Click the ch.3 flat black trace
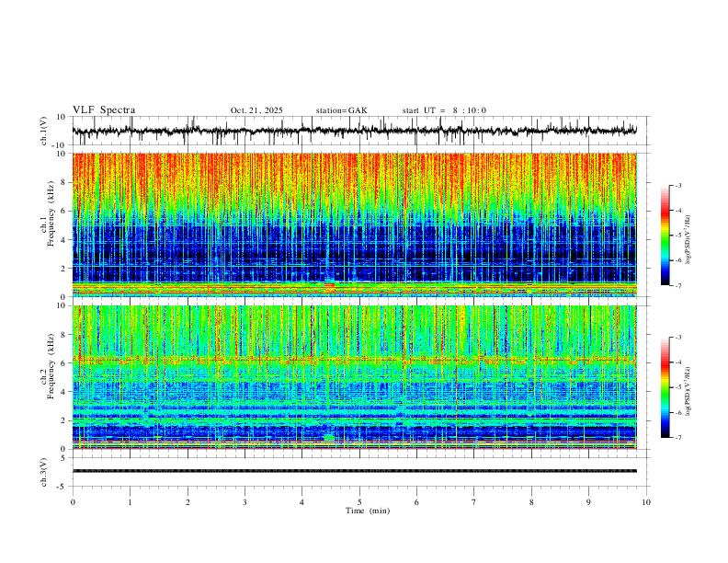This screenshot has width=728, height=563. [354, 471]
